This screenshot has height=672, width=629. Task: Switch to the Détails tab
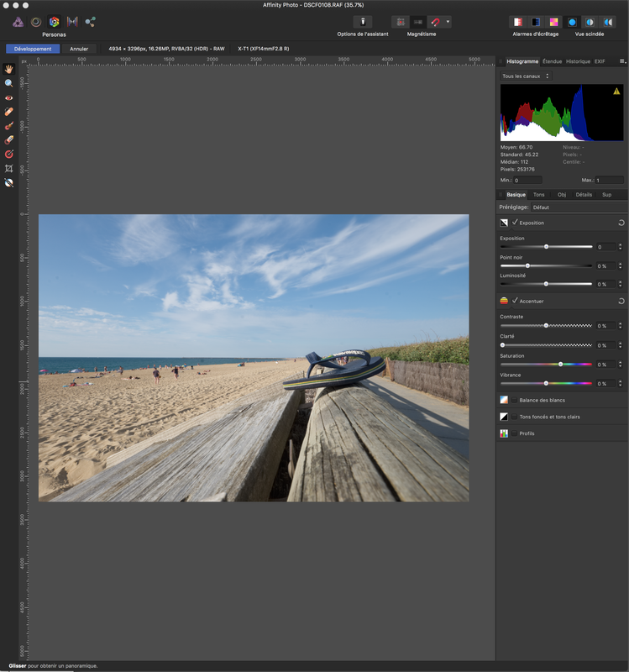(584, 194)
